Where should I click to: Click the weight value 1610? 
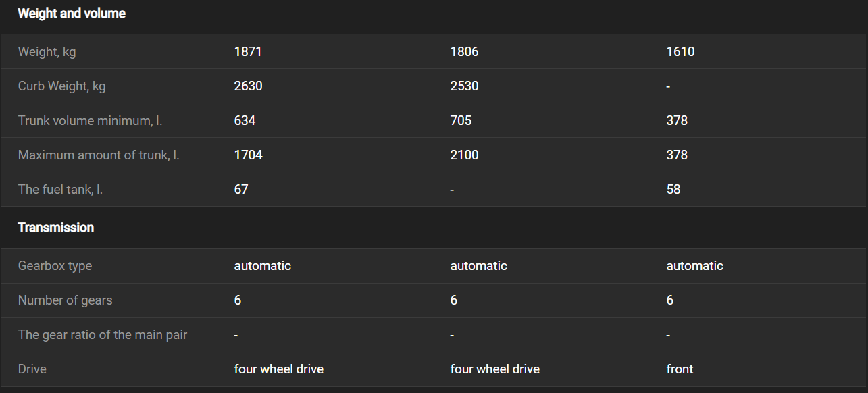(x=680, y=52)
